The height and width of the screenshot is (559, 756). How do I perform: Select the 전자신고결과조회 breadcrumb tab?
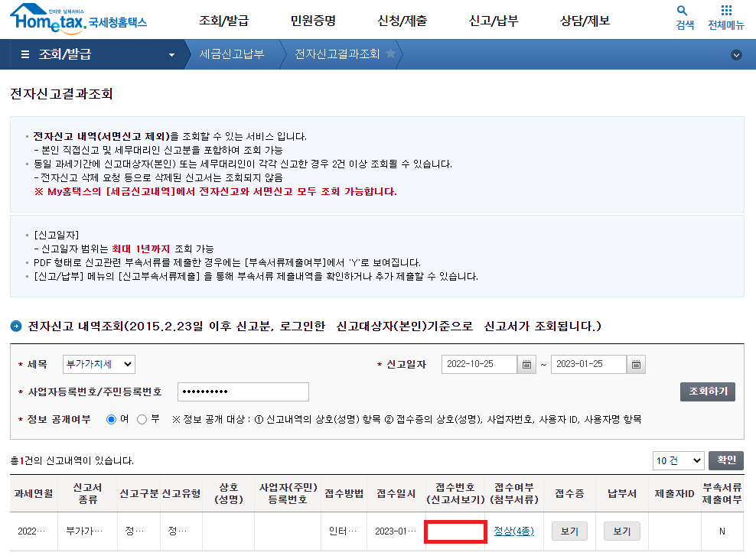click(x=337, y=54)
